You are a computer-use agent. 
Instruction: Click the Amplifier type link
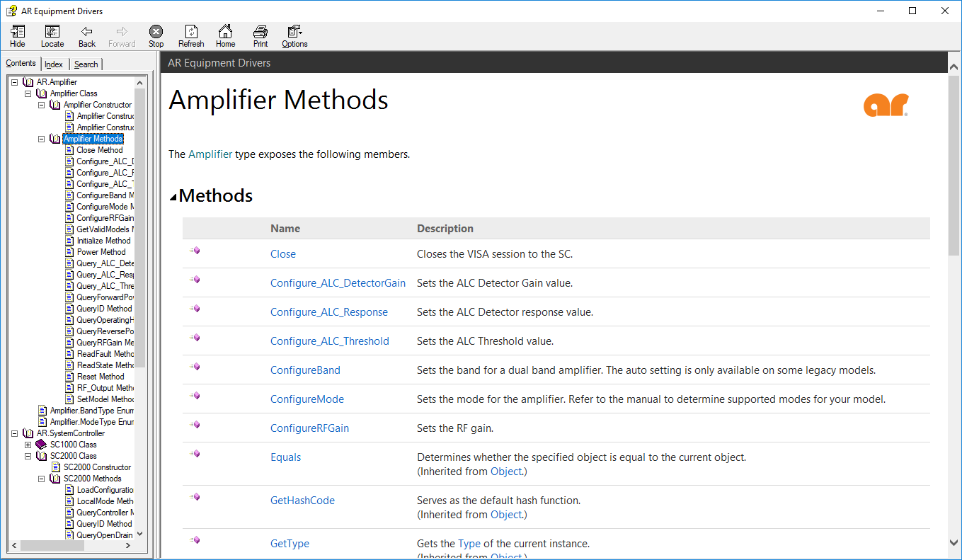210,154
